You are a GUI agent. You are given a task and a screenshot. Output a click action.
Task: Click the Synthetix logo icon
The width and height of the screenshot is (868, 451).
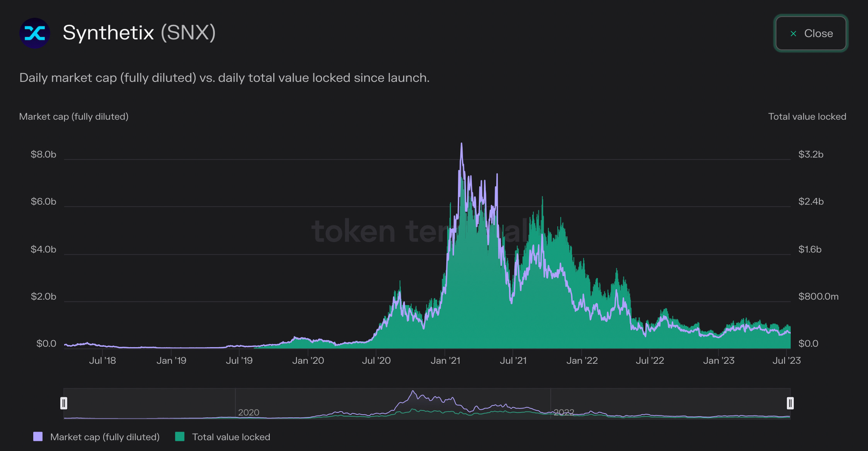click(35, 33)
